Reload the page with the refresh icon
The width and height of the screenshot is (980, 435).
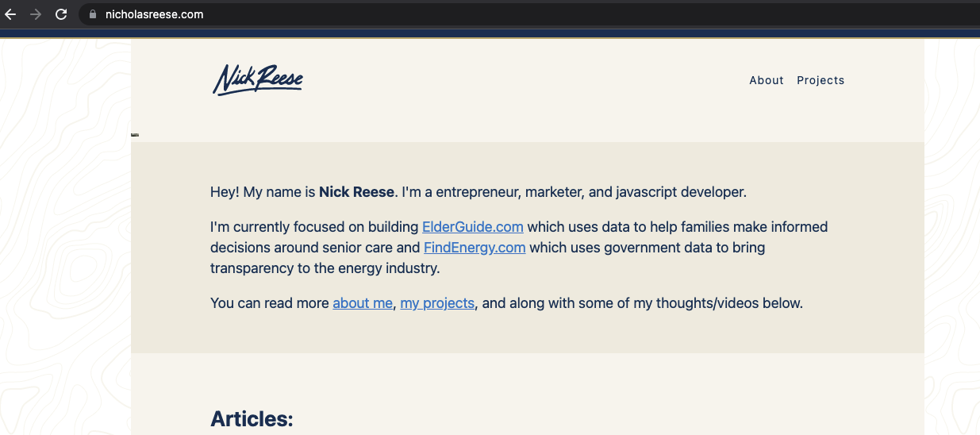(x=61, y=14)
